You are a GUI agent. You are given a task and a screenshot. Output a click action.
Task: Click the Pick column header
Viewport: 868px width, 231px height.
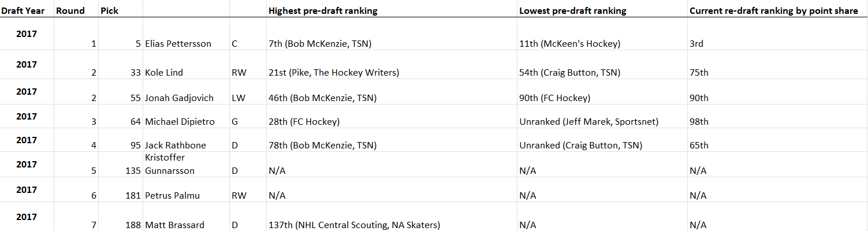point(109,10)
